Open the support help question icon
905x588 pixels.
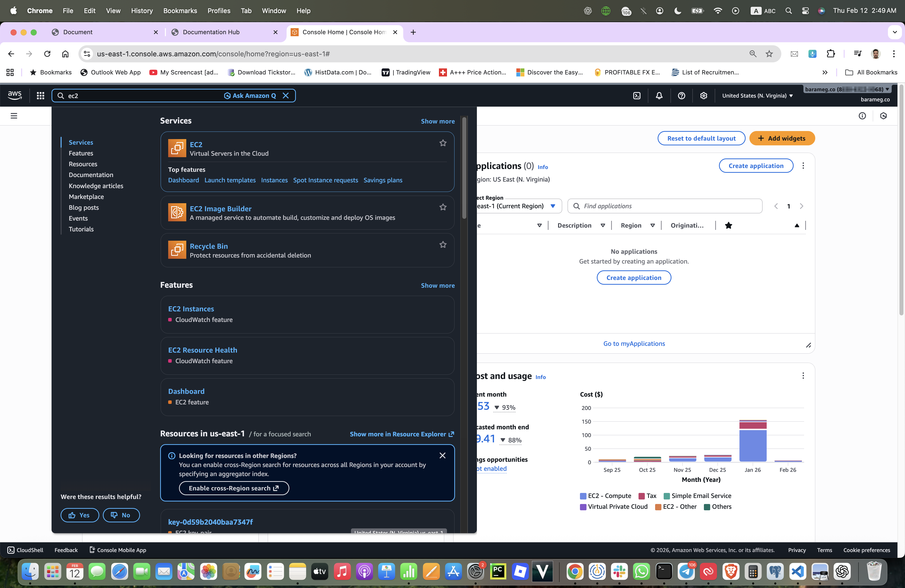pos(682,96)
